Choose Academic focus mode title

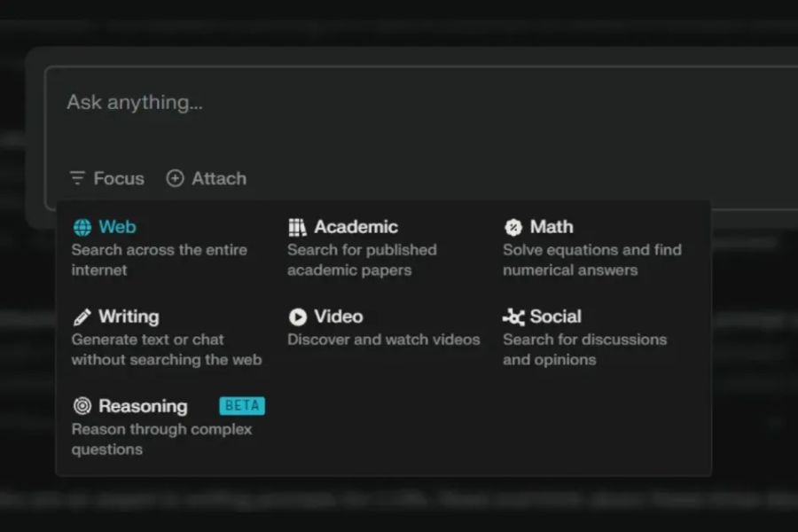(356, 227)
